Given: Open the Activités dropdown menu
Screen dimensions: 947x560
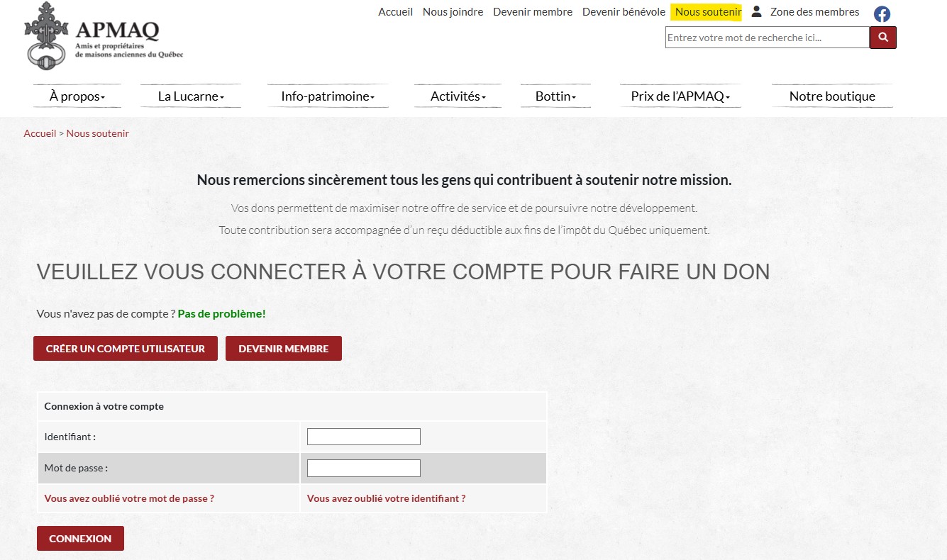Looking at the screenshot, I should tap(458, 96).
